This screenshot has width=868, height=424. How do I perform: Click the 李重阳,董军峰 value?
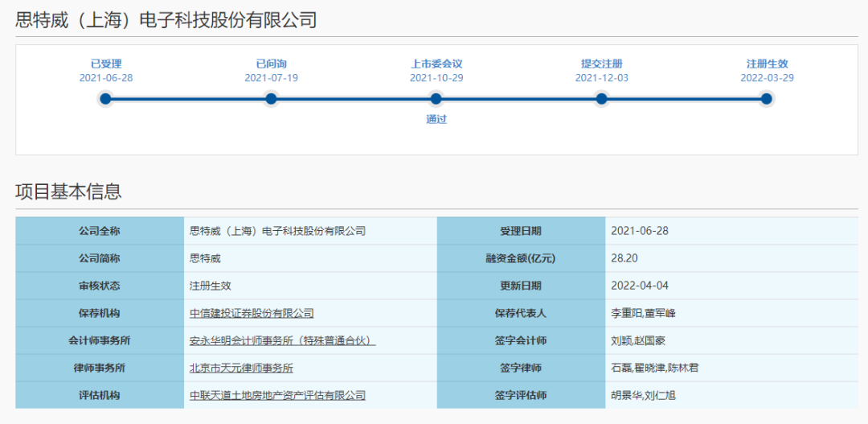pyautogui.click(x=643, y=313)
